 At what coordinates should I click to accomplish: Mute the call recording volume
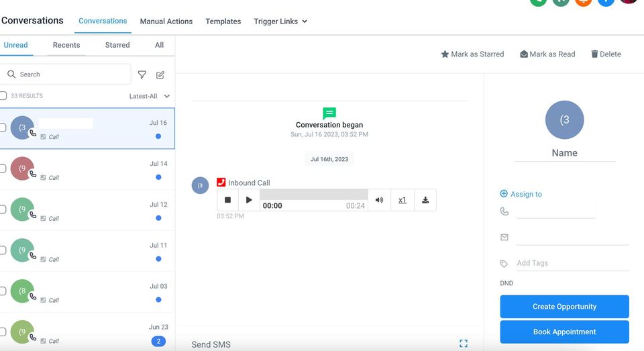(379, 200)
